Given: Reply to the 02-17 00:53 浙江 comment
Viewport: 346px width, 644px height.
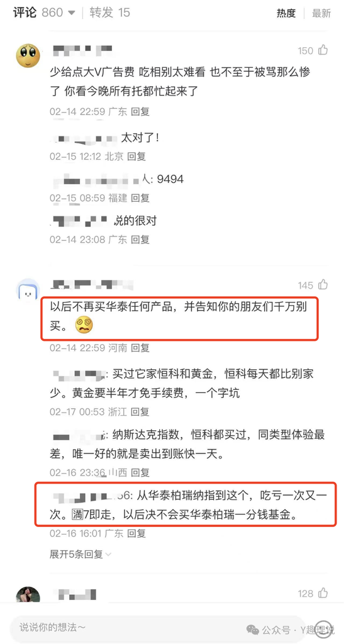Looking at the screenshot, I should click(x=140, y=411).
